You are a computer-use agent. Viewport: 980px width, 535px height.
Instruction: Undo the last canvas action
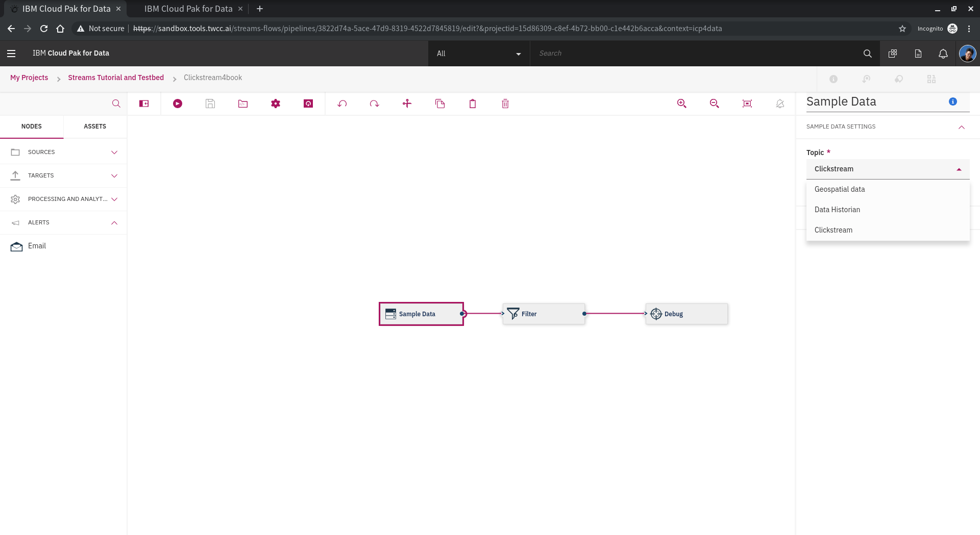[342, 104]
